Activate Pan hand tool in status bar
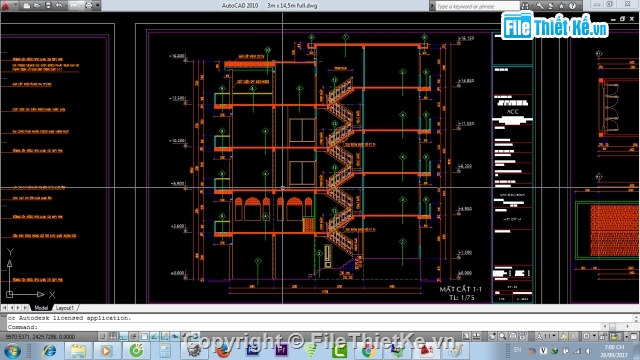640x360 pixels. pyautogui.click(x=492, y=336)
